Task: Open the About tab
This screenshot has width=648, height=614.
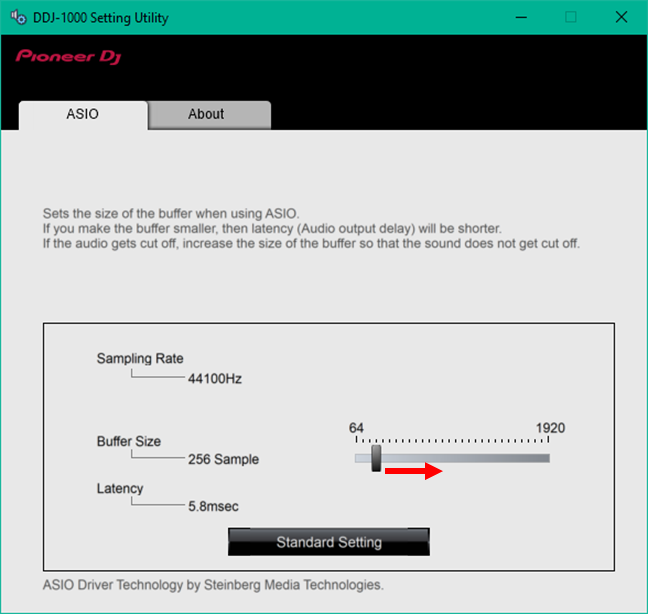Action: pos(206,114)
